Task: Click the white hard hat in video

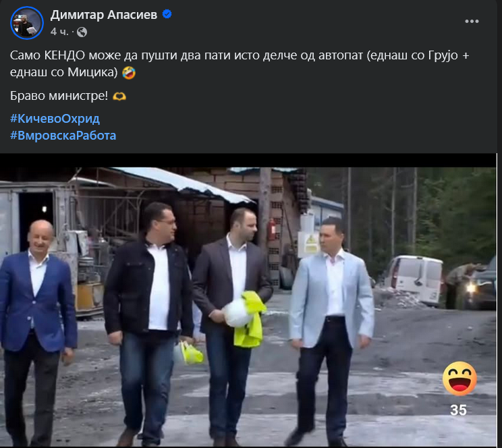Action: [236, 312]
